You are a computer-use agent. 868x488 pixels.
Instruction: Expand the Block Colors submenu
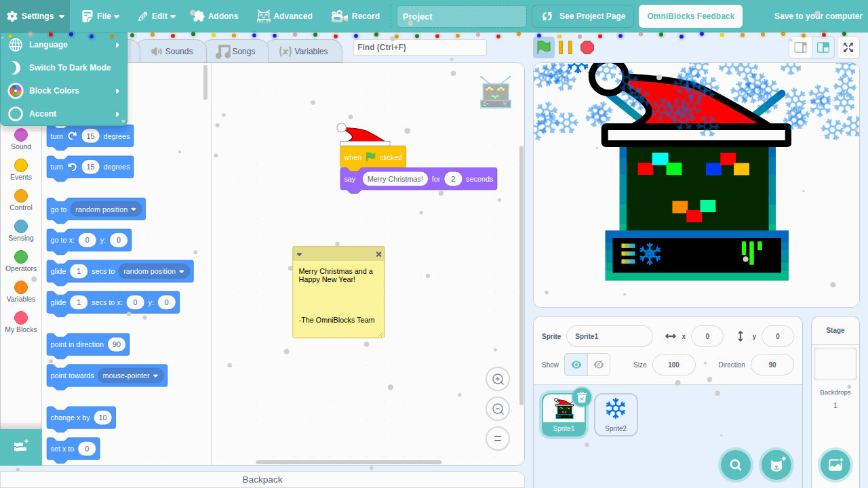(64, 91)
